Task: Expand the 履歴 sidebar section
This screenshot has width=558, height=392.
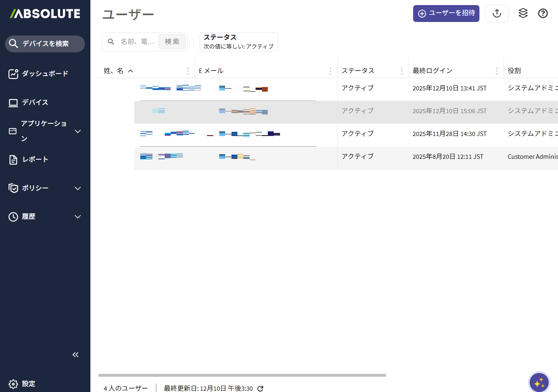Action: pyautogui.click(x=78, y=217)
